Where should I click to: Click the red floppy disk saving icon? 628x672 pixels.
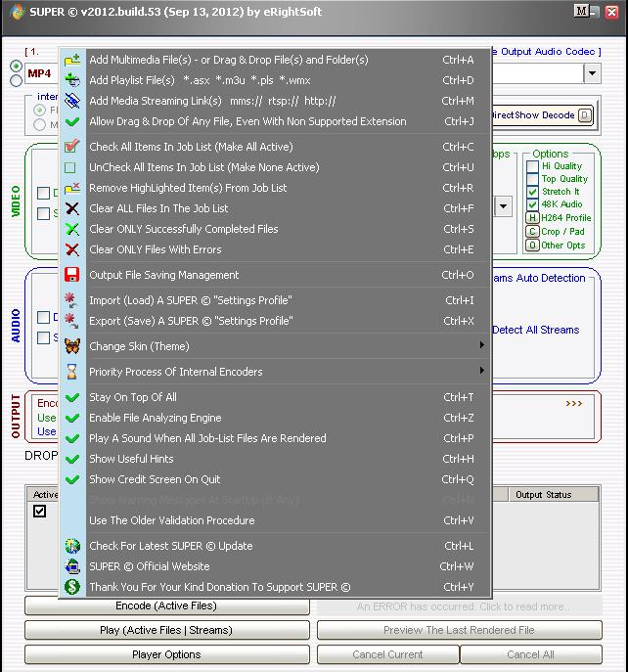pos(72,275)
